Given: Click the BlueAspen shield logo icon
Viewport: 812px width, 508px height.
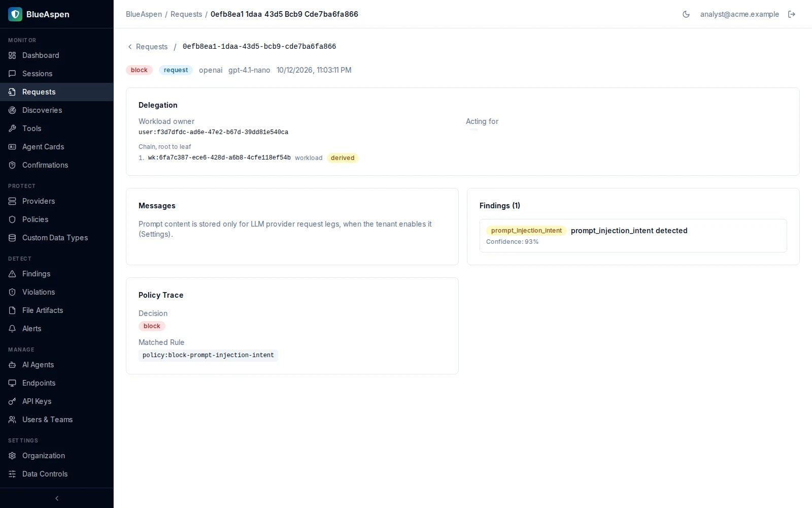Looking at the screenshot, I should click(15, 14).
